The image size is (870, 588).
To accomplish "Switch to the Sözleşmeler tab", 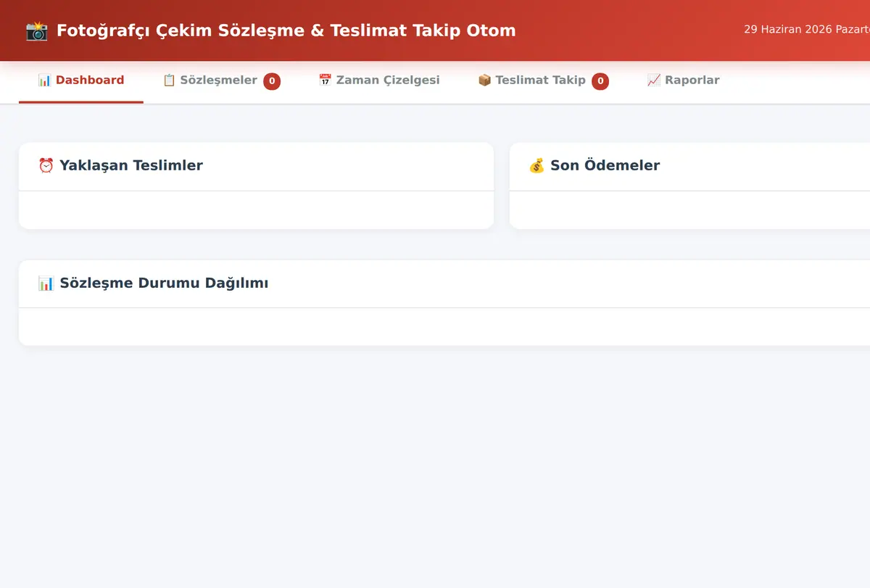I will tap(221, 80).
